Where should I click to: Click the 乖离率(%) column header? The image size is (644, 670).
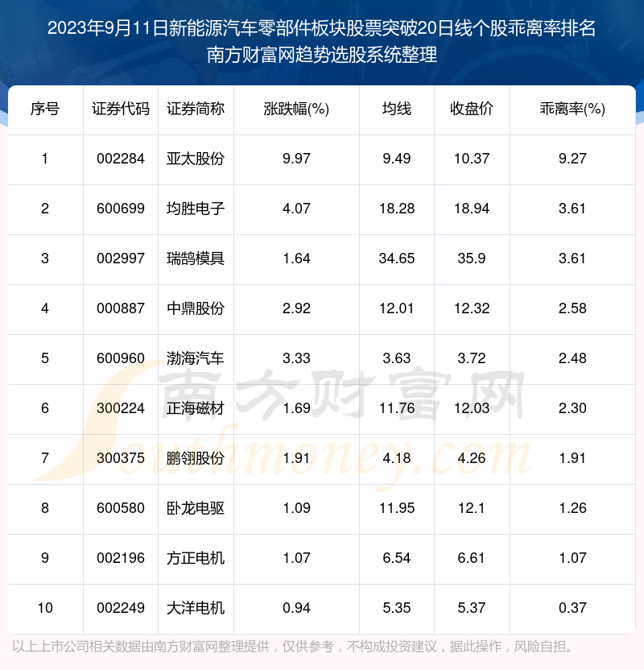pyautogui.click(x=572, y=109)
